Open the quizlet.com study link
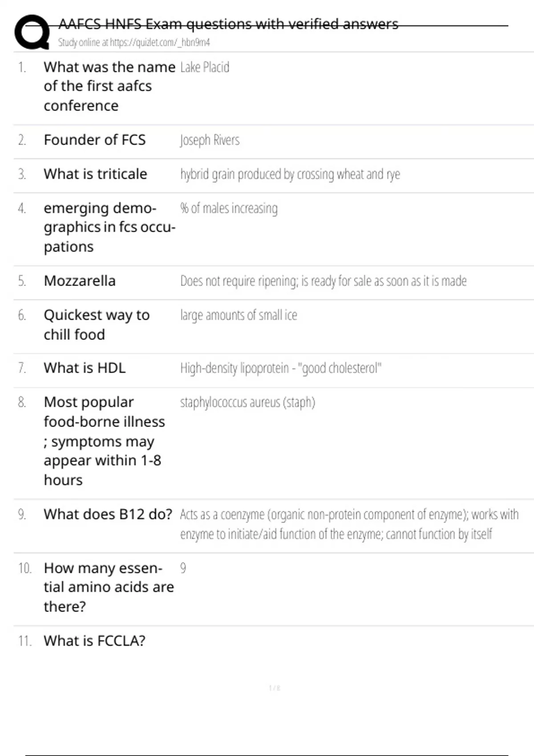This screenshot has width=534, height=756. (x=133, y=43)
